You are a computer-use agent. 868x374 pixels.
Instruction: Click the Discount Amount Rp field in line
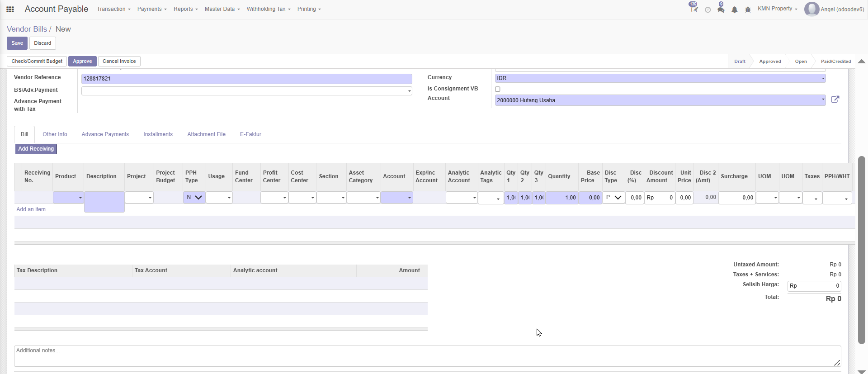click(x=660, y=198)
